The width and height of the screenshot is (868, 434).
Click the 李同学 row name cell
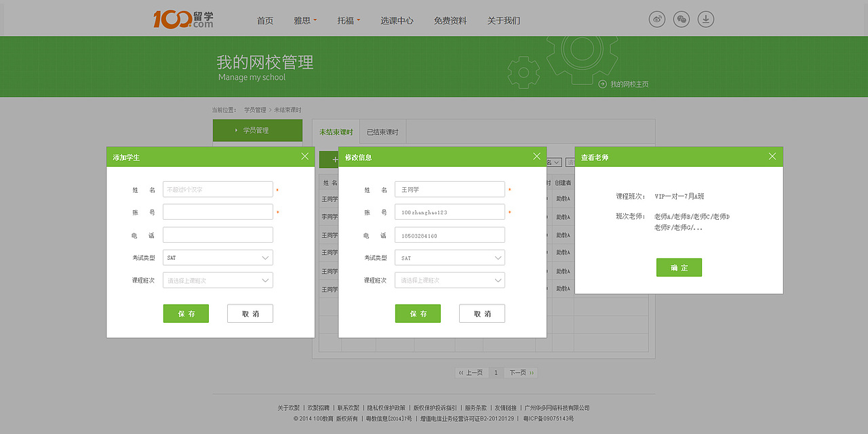tap(330, 217)
